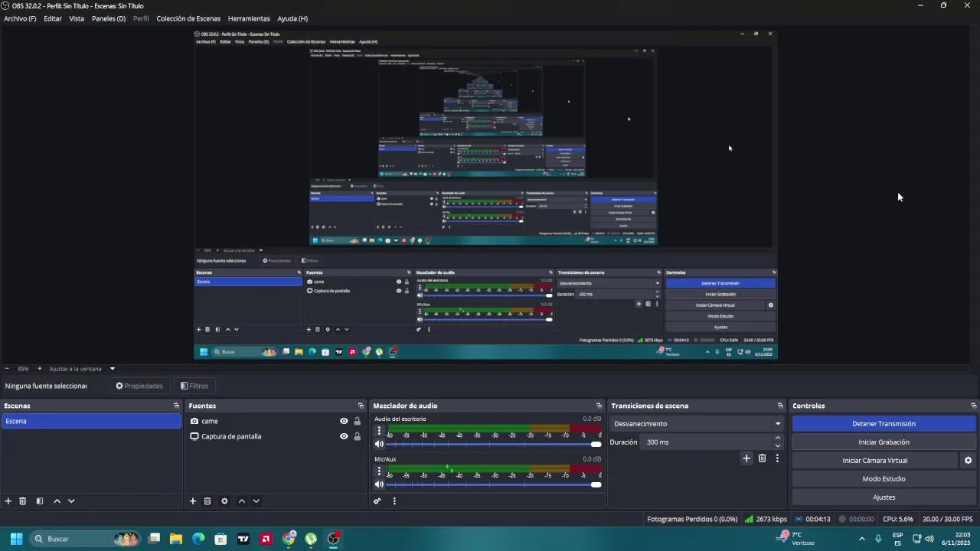The width and height of the screenshot is (980, 551).
Task: Undock the Controles panel
Action: [973, 406]
